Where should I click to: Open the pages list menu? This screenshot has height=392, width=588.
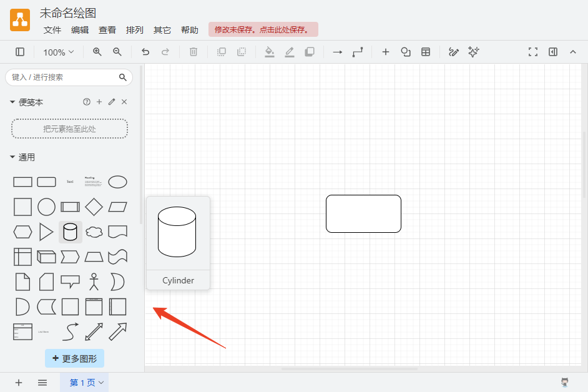coord(42,383)
